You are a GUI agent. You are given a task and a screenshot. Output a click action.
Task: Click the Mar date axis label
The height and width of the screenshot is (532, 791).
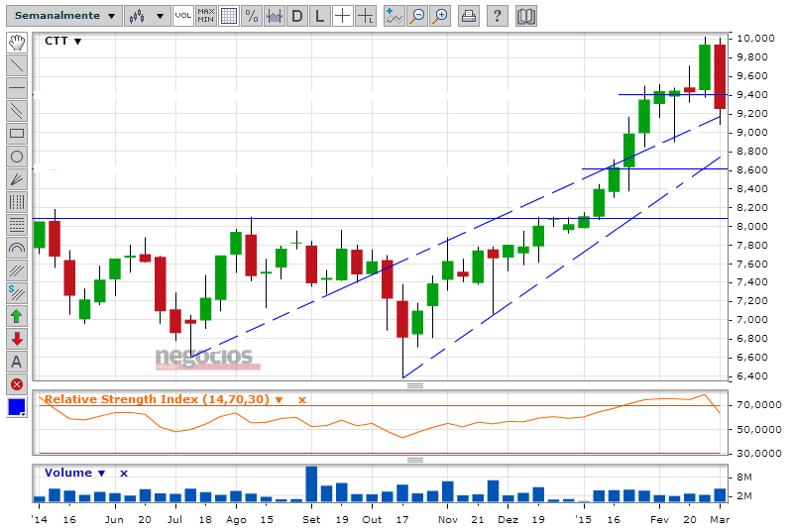tap(720, 519)
